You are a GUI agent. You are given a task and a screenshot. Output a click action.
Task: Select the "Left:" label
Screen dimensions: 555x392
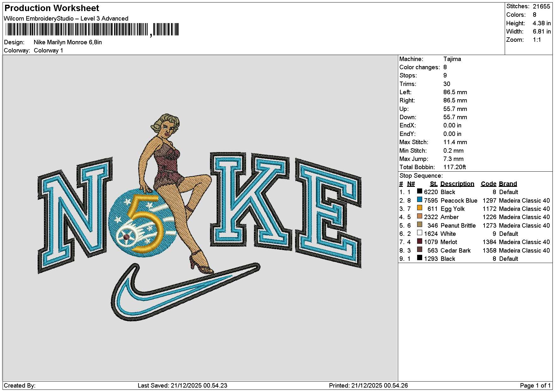(405, 92)
